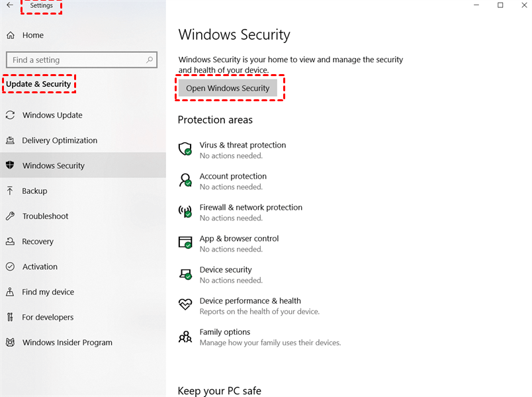Open the Activation page

click(40, 267)
